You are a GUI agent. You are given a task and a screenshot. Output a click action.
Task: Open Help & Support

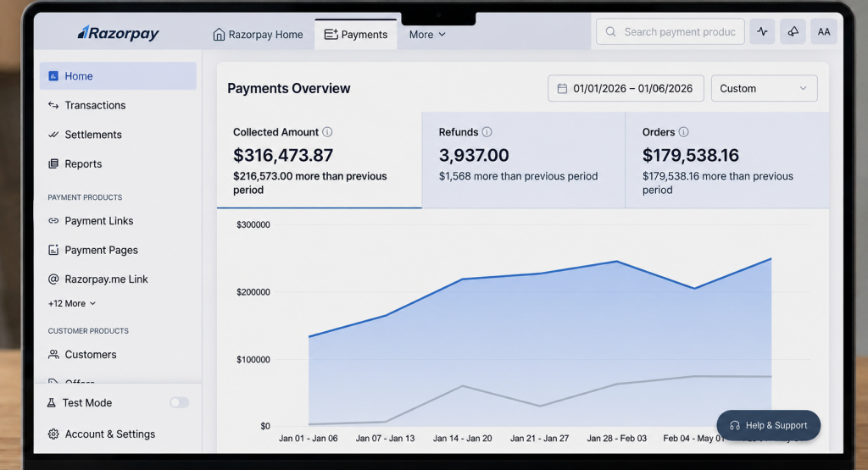point(768,425)
